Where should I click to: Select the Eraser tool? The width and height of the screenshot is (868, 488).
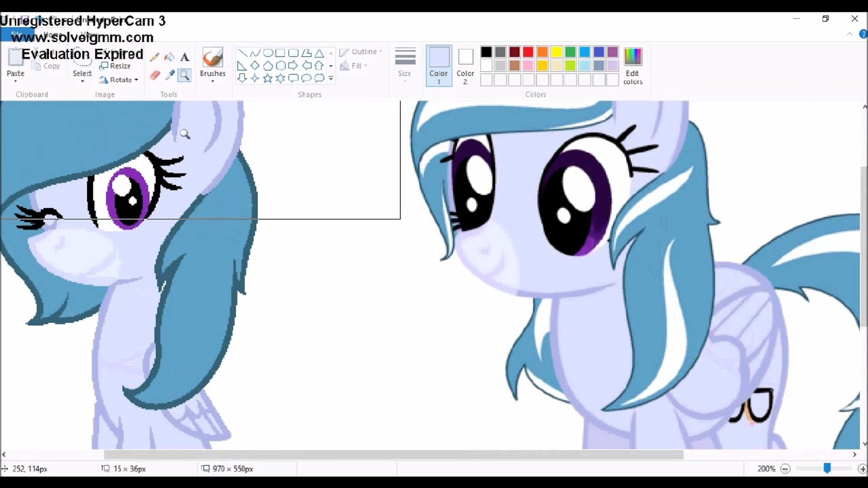tap(155, 75)
